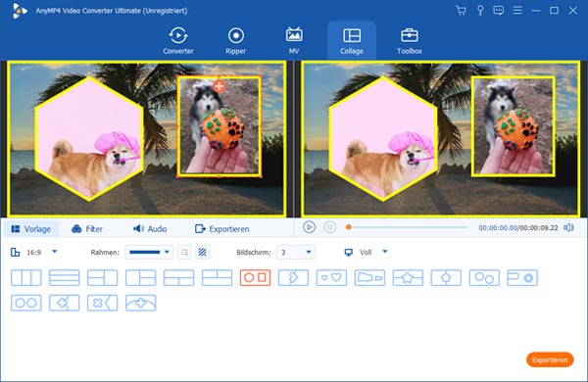
Task: Click the move handle on dog video
Action: pyautogui.click(x=219, y=86)
